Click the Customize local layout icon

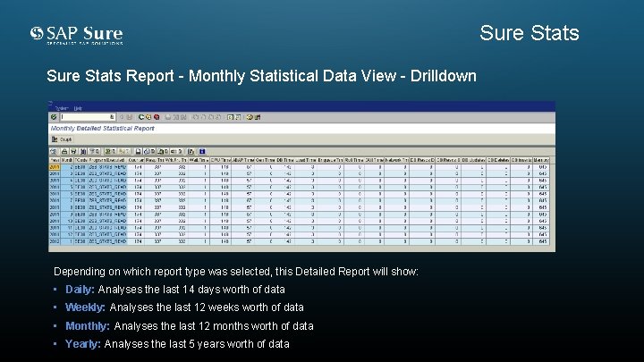pyautogui.click(x=258, y=117)
